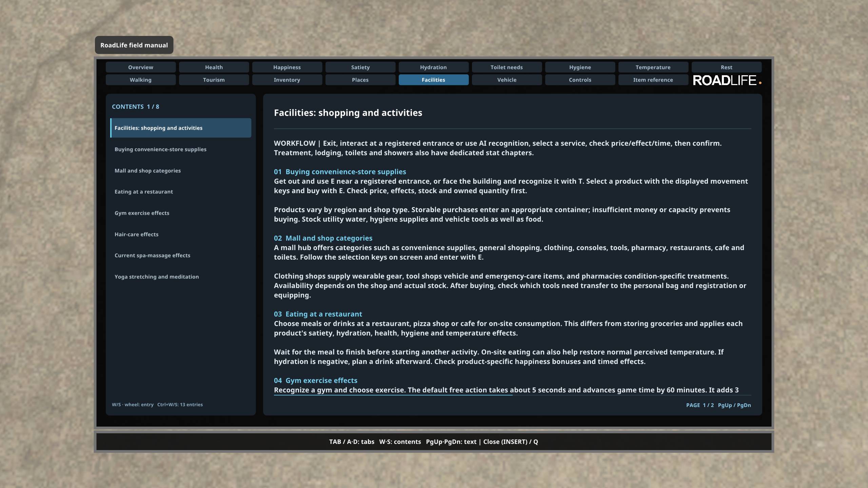Click 'TAB / A·D: tabs' hint in bottom bar

(352, 442)
